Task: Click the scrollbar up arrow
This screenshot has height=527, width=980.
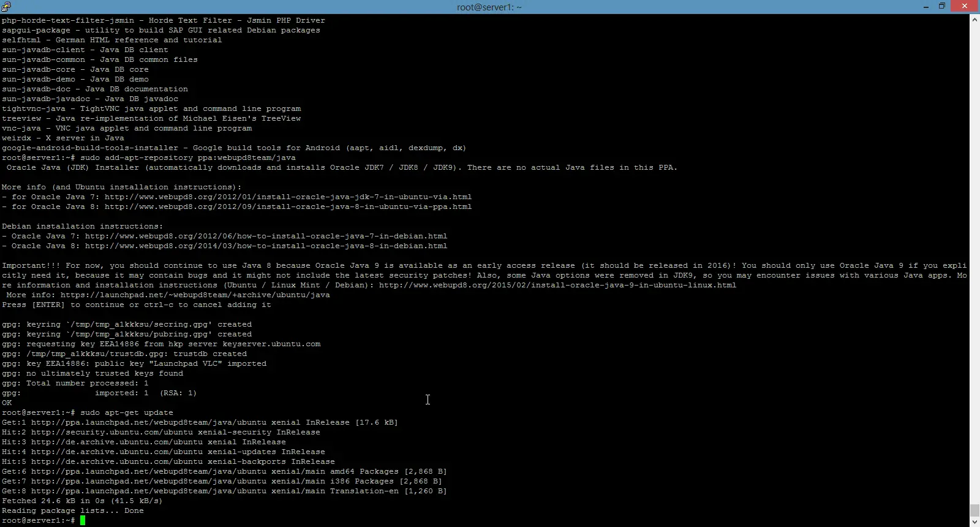Action: click(974, 20)
